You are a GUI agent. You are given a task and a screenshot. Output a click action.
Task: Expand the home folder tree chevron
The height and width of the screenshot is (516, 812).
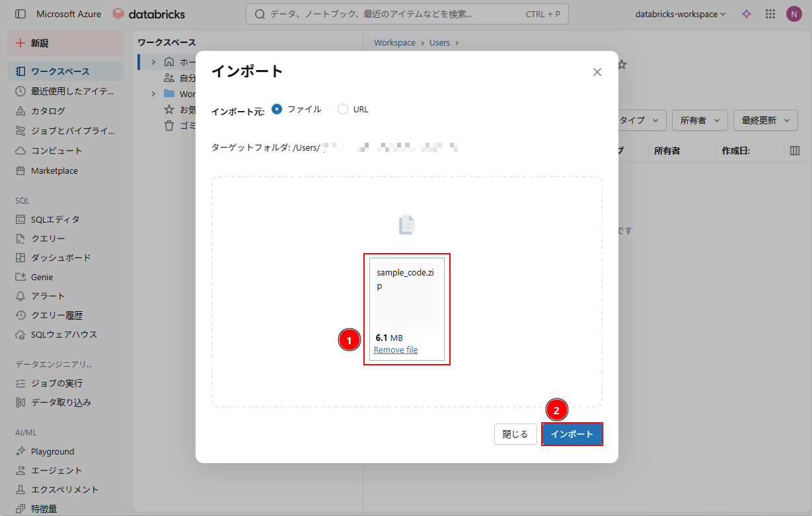click(153, 61)
